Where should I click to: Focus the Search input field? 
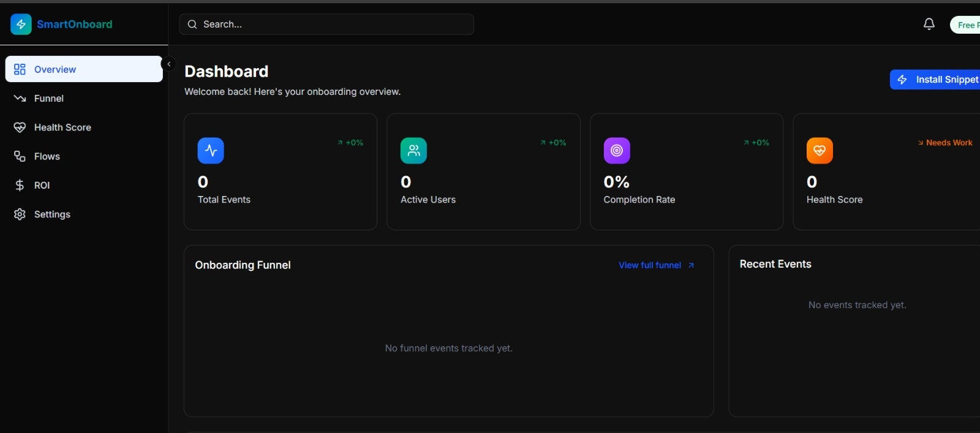326,24
